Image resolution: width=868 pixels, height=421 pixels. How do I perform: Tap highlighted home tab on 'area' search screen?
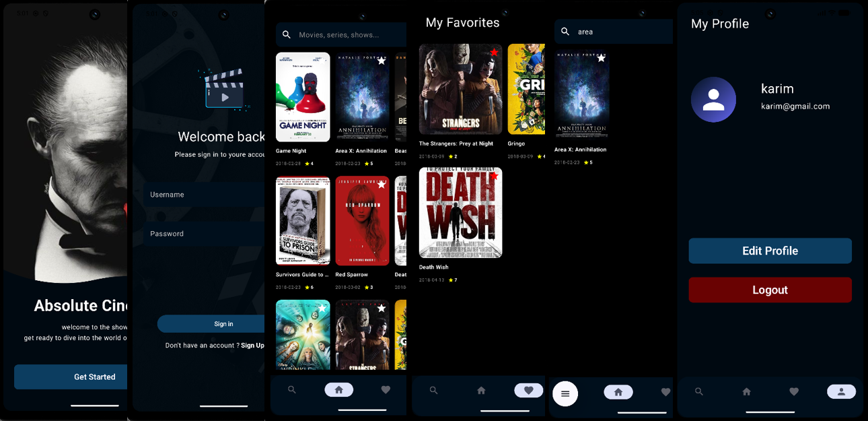[x=618, y=392]
